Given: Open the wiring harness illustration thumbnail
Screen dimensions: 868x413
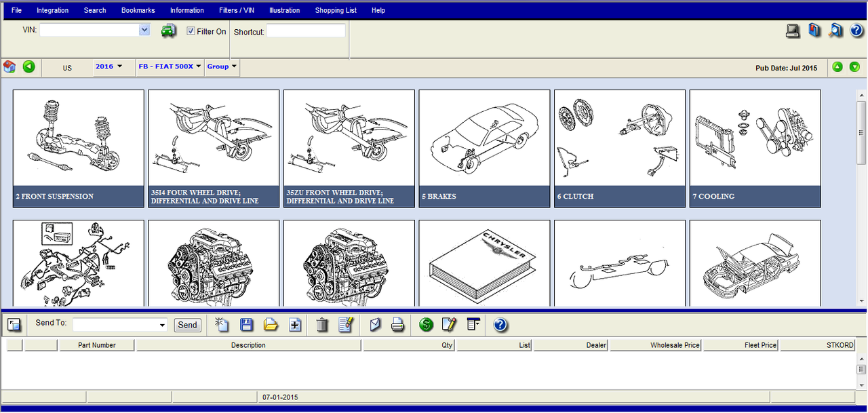Looking at the screenshot, I should tap(79, 263).
